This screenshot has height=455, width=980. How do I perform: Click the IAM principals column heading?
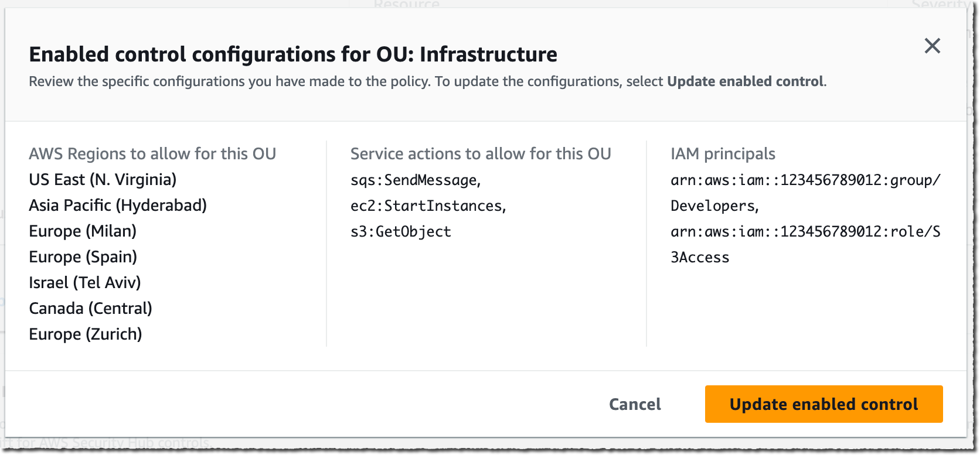click(x=723, y=153)
